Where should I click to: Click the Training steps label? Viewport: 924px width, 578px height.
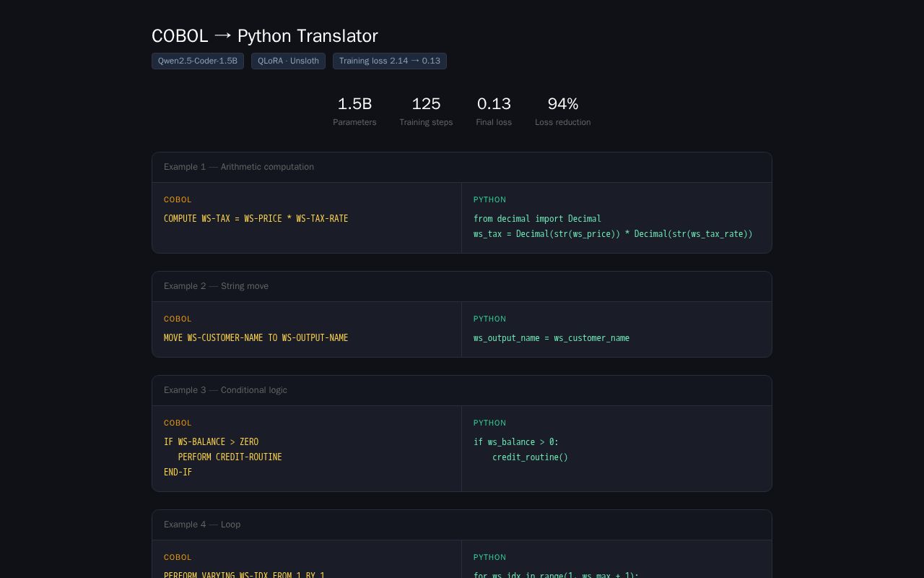[x=426, y=122]
